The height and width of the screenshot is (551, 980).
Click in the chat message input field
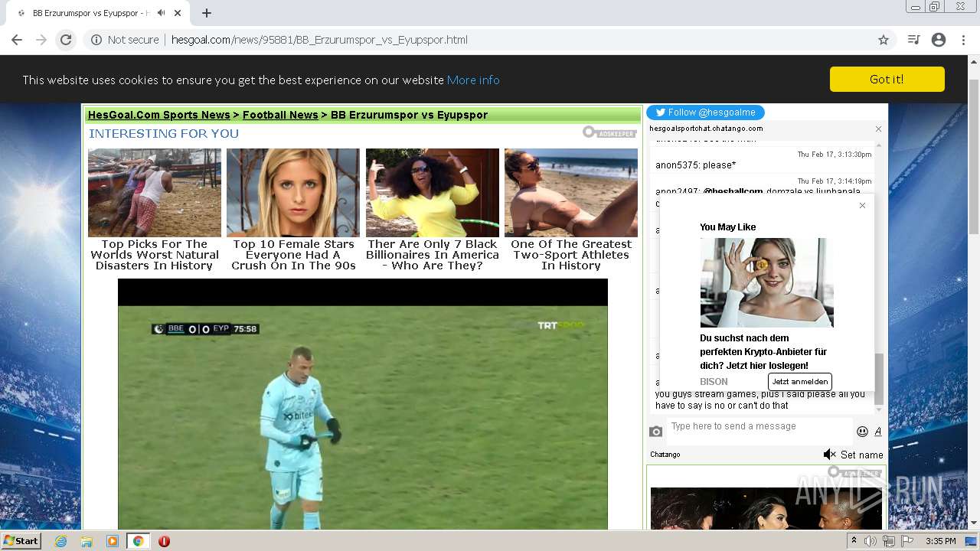[x=758, y=430]
